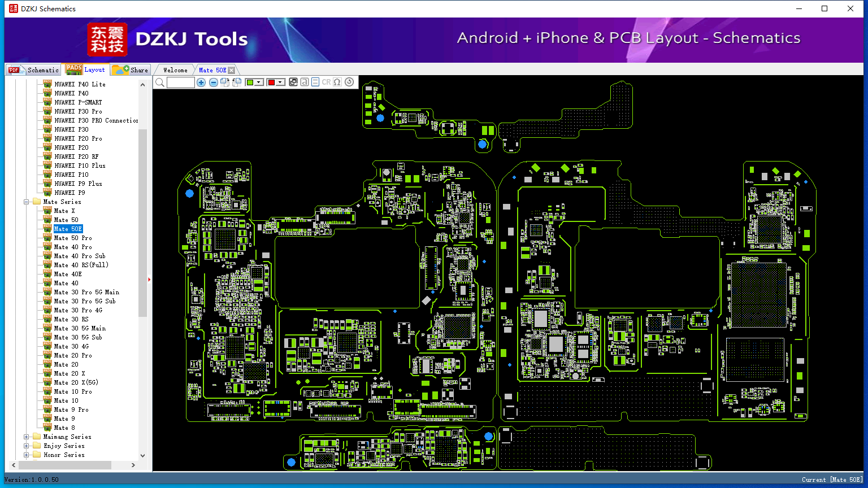Screen dimensions: 868x488
Task: Click the DZKJ logo in banner
Action: click(x=107, y=40)
